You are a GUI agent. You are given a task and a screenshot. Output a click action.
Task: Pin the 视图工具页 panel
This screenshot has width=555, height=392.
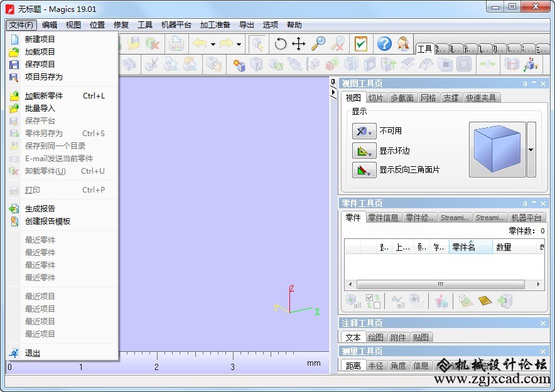point(525,83)
